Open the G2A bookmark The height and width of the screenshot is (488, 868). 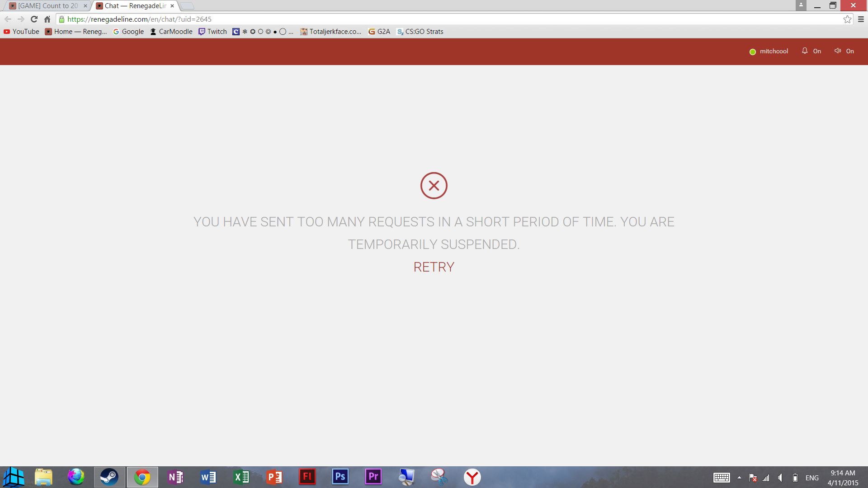click(379, 32)
